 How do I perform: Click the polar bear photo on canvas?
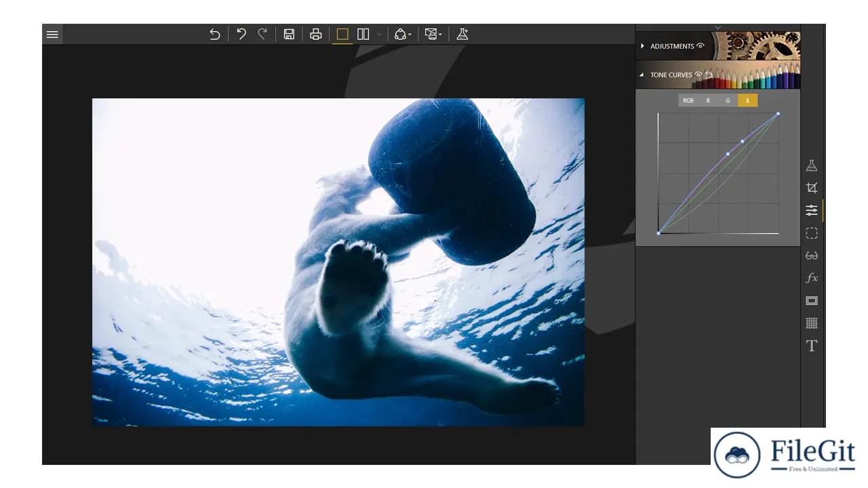click(338, 262)
